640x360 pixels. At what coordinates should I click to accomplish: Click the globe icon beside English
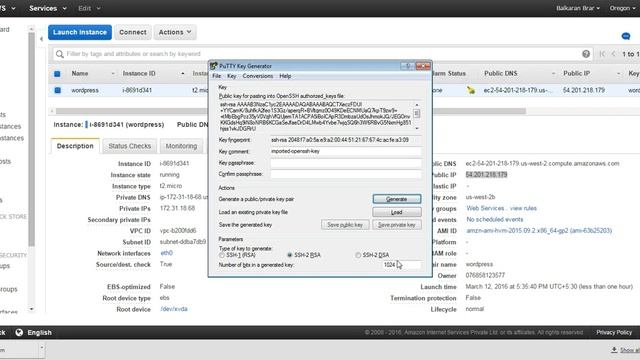(x=19, y=332)
